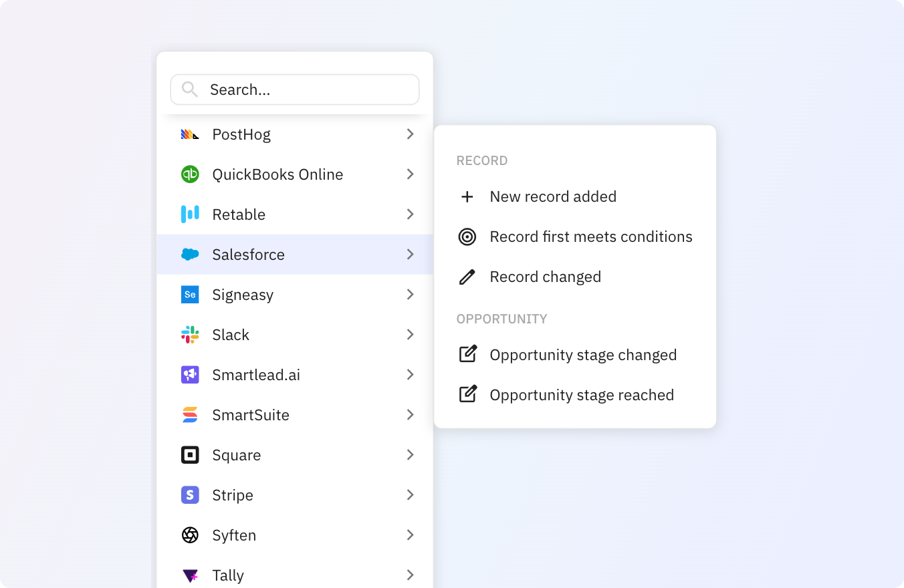Select the SmartSuite label
This screenshot has width=904, height=588.
coord(251,415)
